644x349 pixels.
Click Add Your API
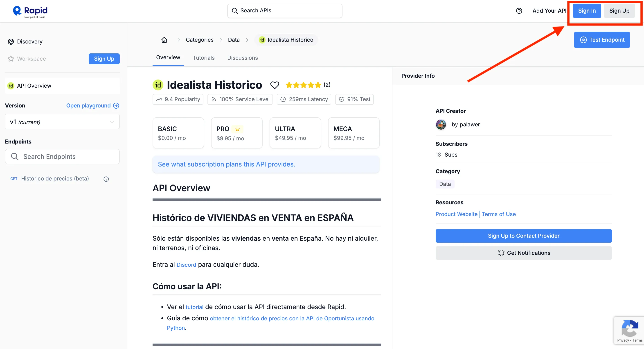coord(549,11)
